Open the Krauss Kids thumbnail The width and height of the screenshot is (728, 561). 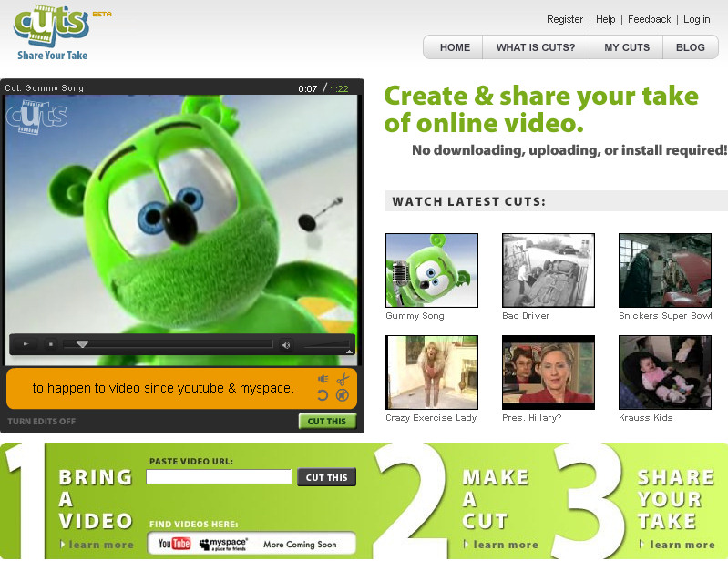point(665,372)
